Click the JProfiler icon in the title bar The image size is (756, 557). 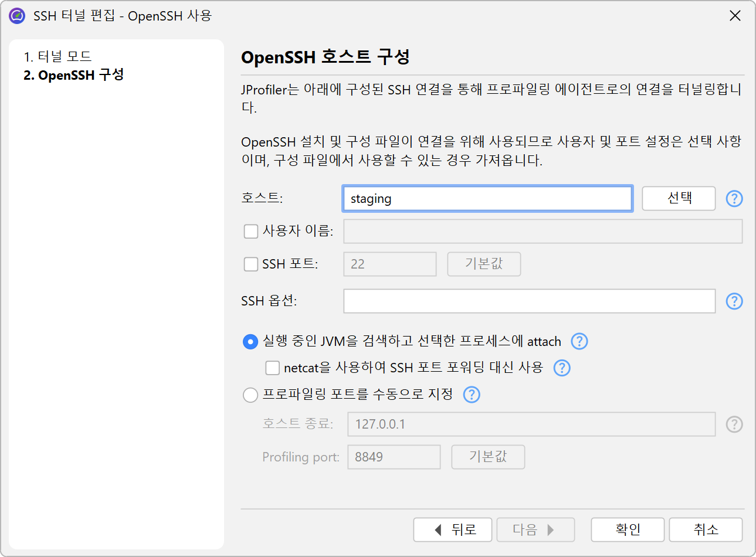[17, 16]
